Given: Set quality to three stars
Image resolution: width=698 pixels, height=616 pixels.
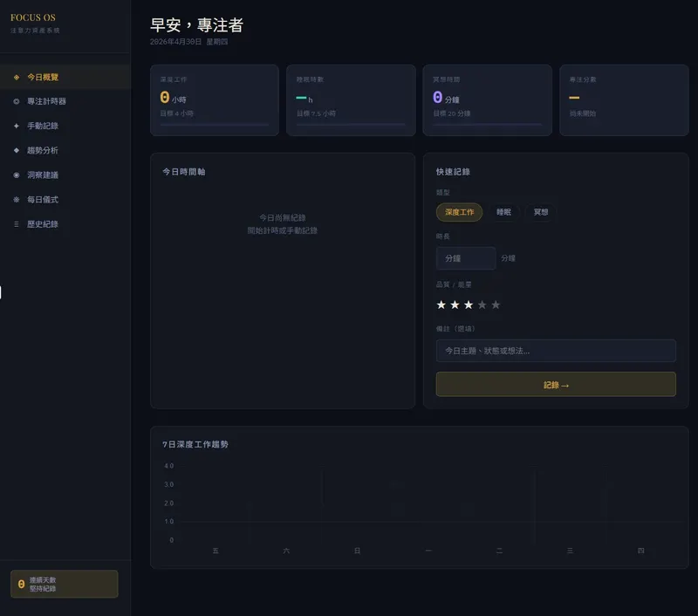Looking at the screenshot, I should [469, 305].
